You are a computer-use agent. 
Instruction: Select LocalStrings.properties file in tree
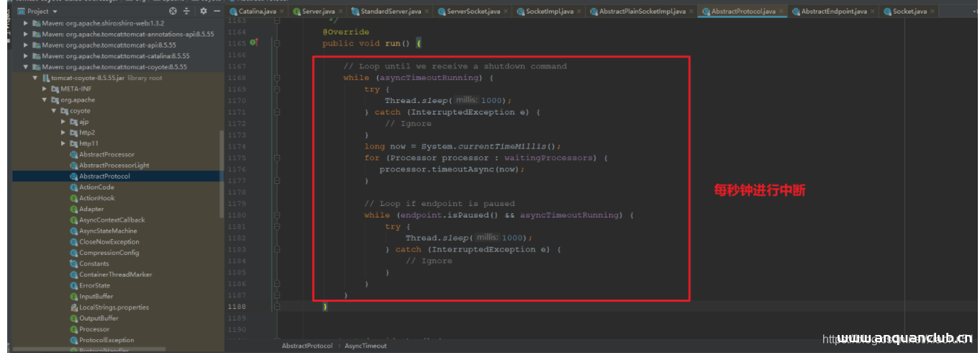pos(114,307)
